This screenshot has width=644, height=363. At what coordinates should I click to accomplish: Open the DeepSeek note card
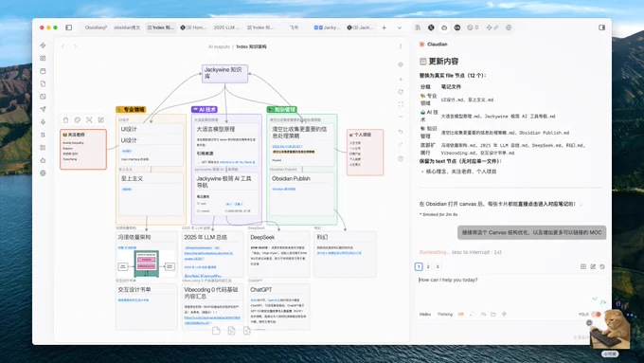(x=278, y=254)
